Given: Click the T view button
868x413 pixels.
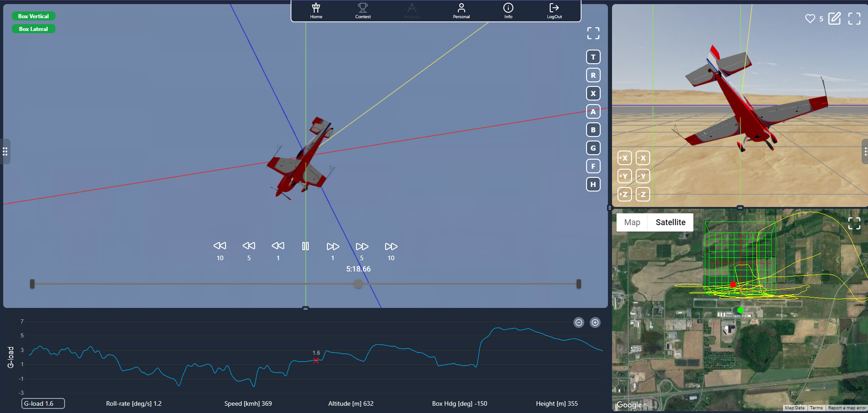Looking at the screenshot, I should click(x=593, y=57).
